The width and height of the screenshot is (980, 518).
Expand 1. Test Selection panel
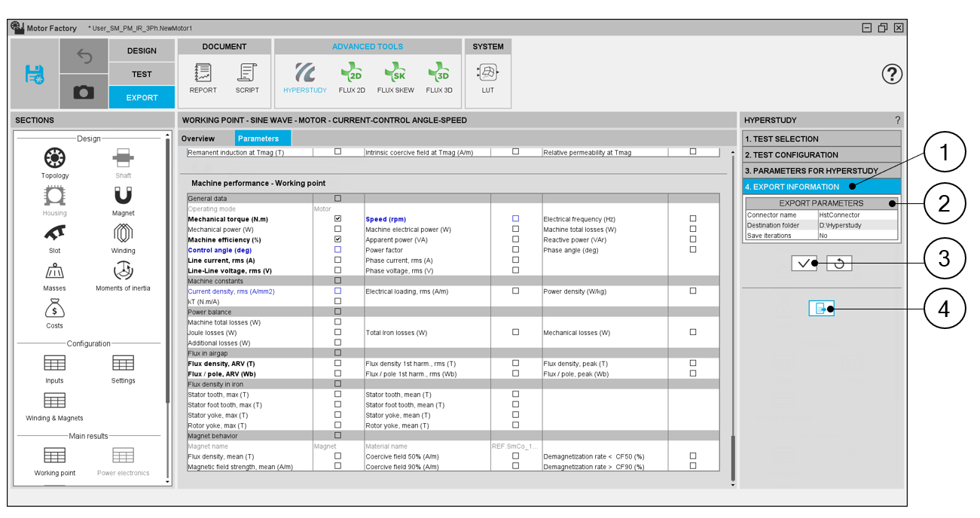coord(820,139)
